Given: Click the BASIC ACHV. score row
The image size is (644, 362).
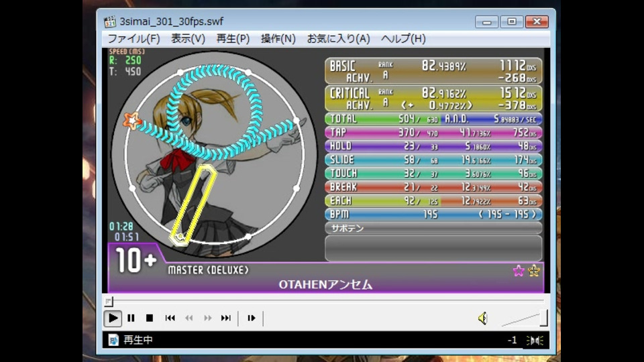Looking at the screenshot, I should coord(433,71).
